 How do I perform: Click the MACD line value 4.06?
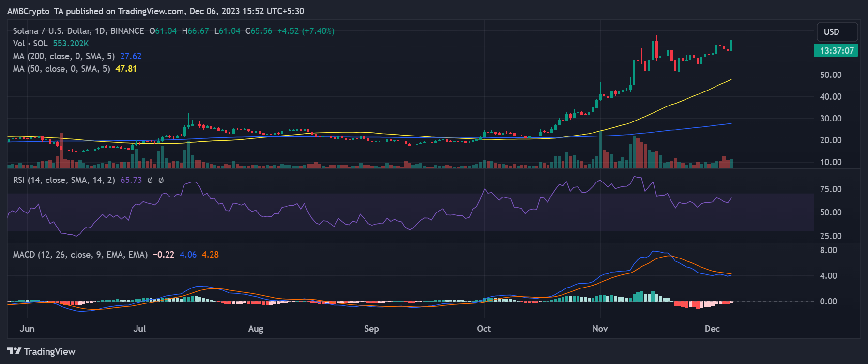pos(188,255)
